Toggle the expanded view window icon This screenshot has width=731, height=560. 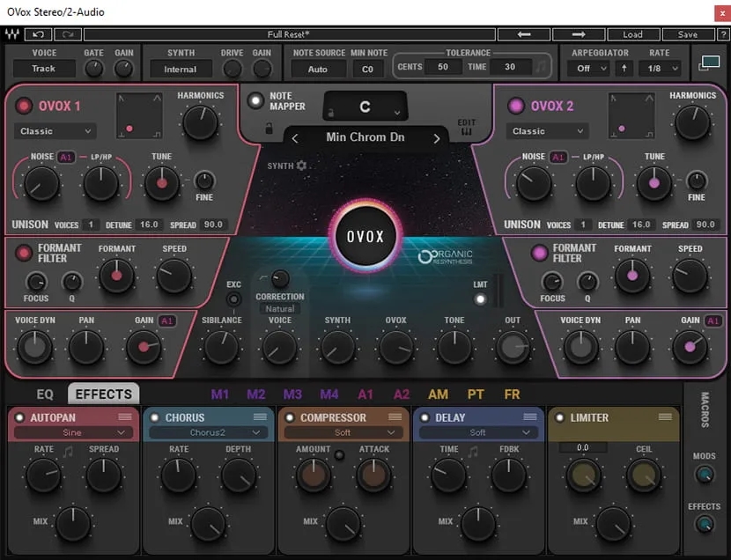pos(709,63)
